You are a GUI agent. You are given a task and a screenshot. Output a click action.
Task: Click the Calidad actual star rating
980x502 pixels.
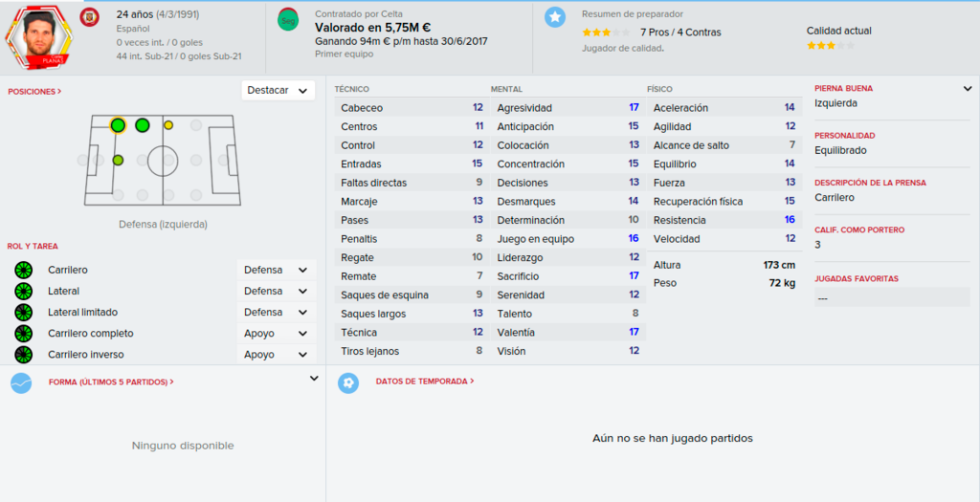coord(830,46)
